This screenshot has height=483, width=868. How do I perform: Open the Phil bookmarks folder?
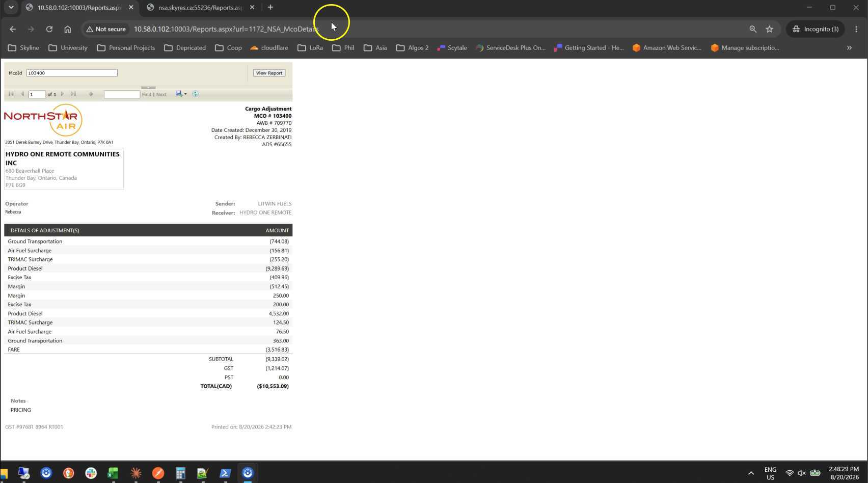pyautogui.click(x=343, y=48)
